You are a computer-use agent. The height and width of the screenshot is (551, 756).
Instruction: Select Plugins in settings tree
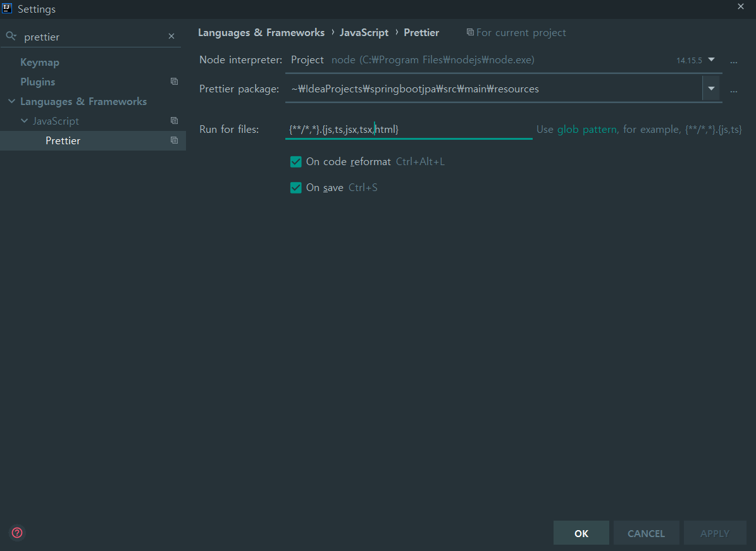[37, 82]
